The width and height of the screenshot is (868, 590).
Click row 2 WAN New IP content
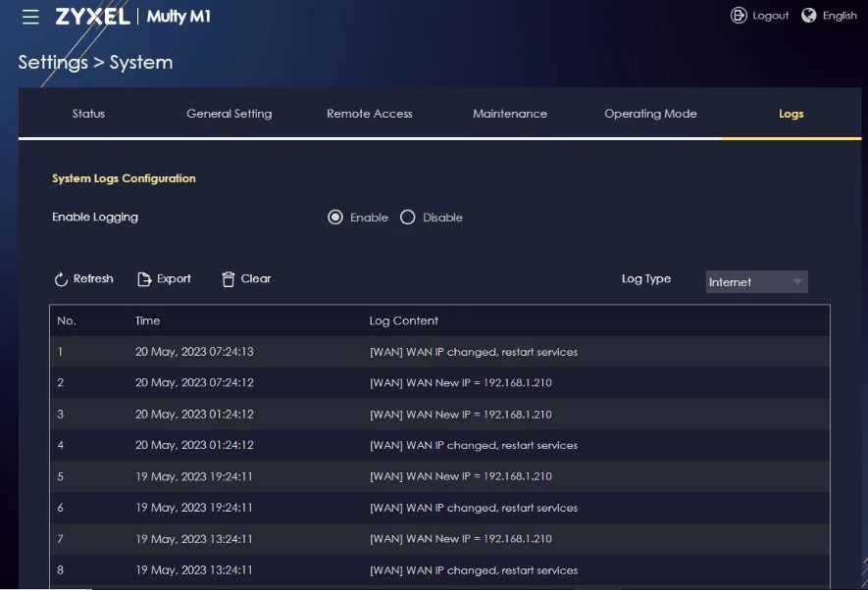(x=461, y=382)
